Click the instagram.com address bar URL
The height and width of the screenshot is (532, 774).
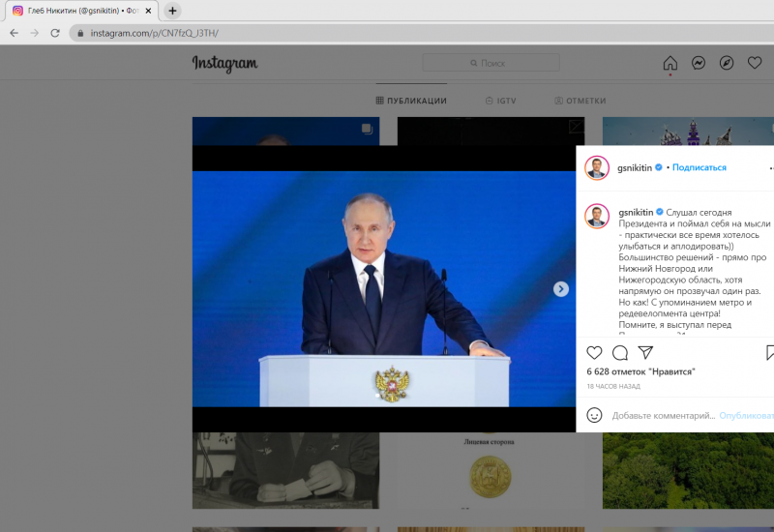155,33
